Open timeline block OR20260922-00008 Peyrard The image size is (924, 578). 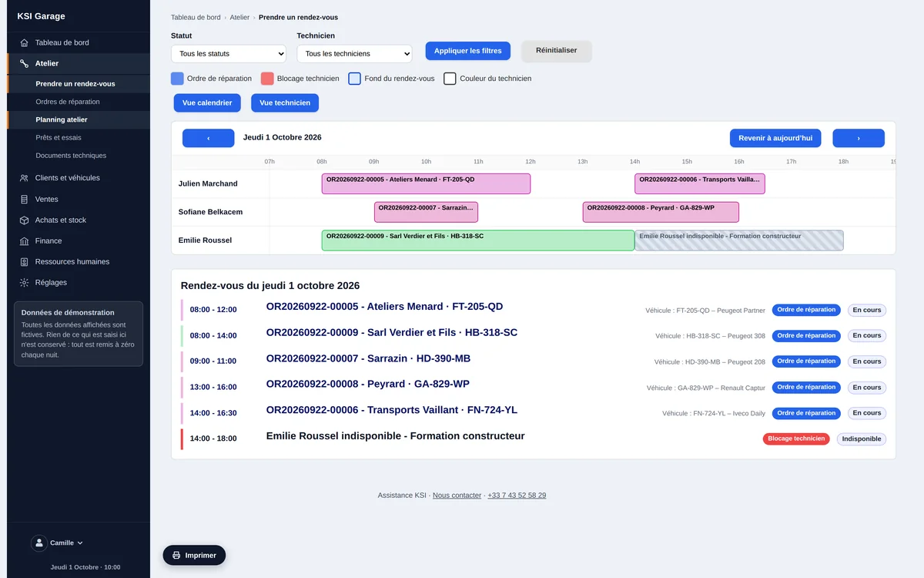(x=661, y=212)
